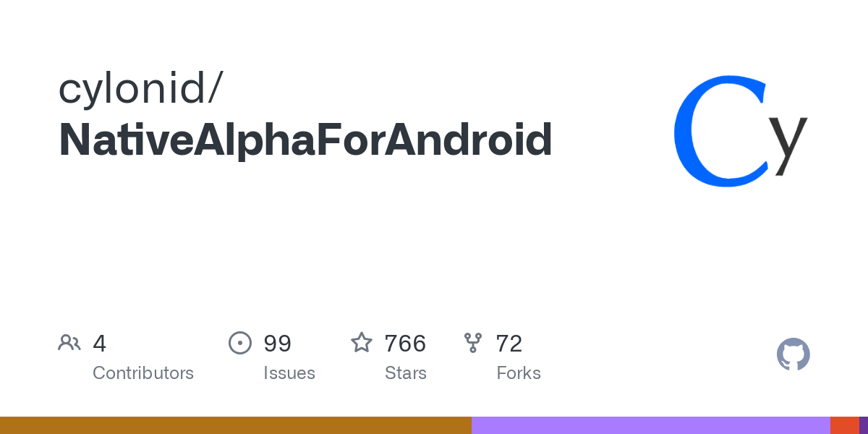Click the Issues label

(x=289, y=373)
